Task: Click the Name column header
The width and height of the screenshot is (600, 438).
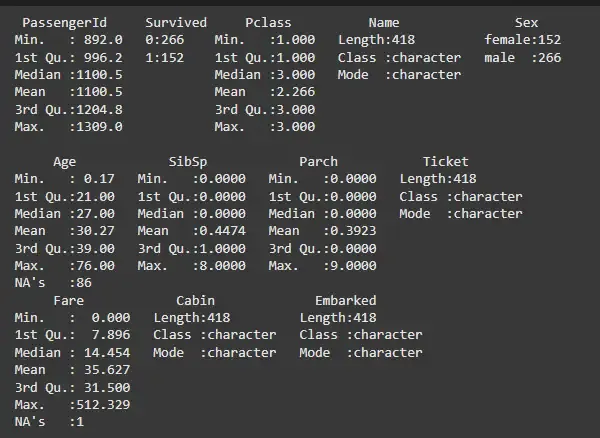Action: [383, 22]
